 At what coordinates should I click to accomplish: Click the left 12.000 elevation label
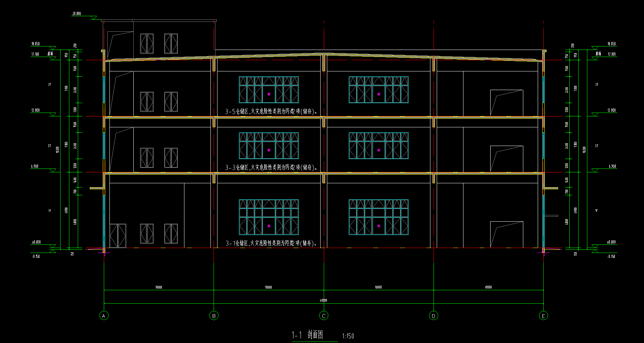36,110
